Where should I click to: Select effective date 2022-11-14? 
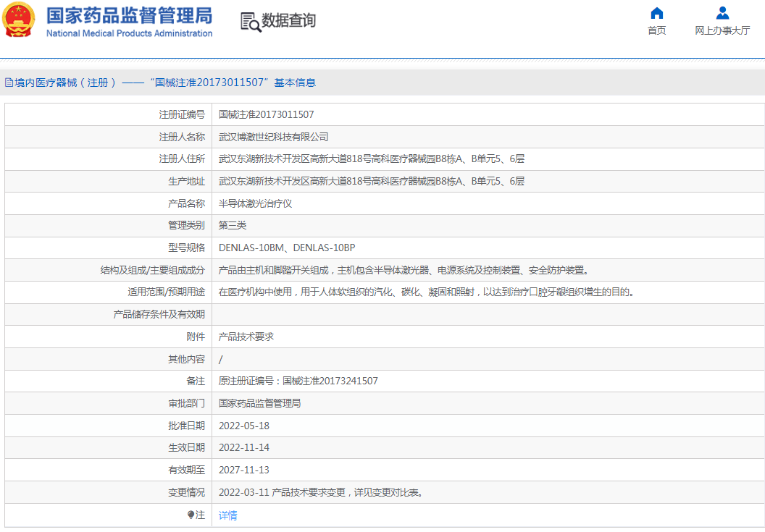point(244,447)
